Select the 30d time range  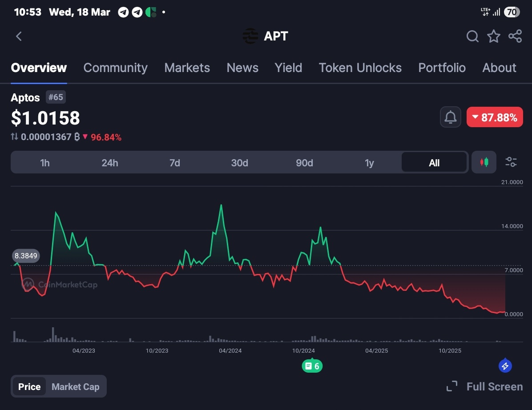click(x=240, y=163)
